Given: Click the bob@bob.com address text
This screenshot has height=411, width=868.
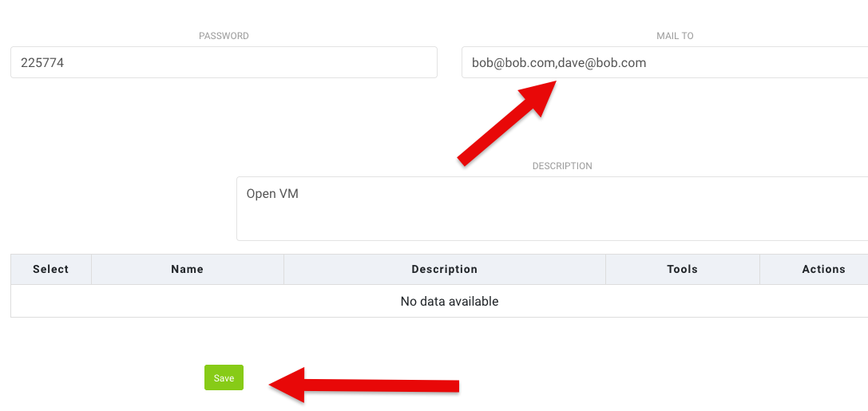Looking at the screenshot, I should pos(512,62).
